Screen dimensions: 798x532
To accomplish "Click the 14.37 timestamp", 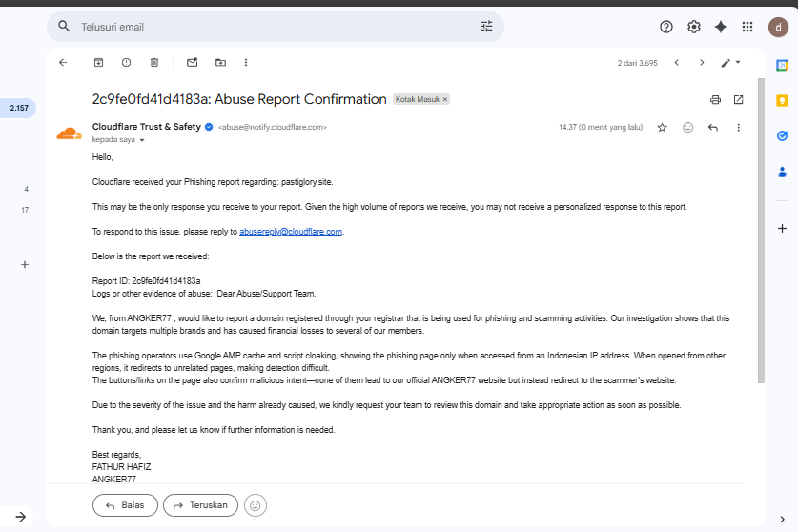I will pos(601,127).
